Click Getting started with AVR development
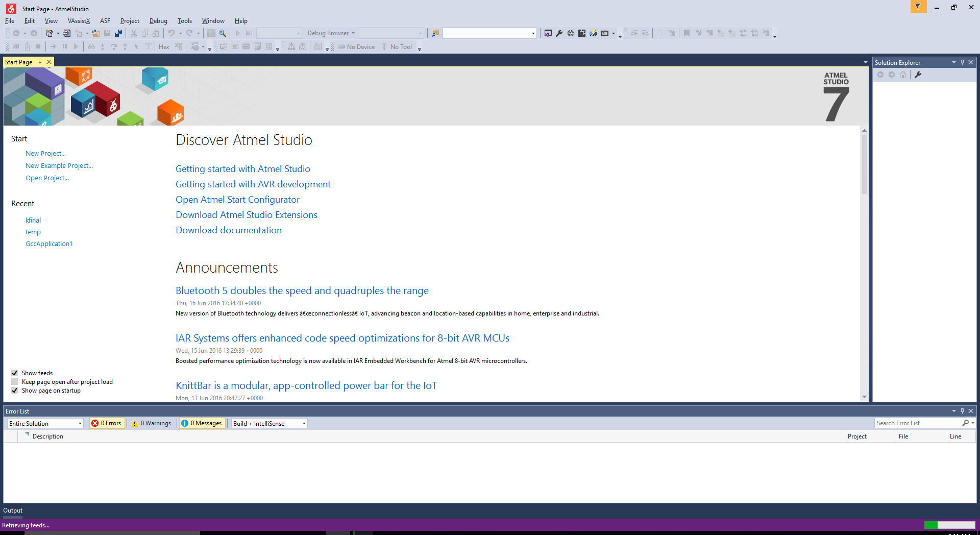The height and width of the screenshot is (535, 980). coord(253,184)
